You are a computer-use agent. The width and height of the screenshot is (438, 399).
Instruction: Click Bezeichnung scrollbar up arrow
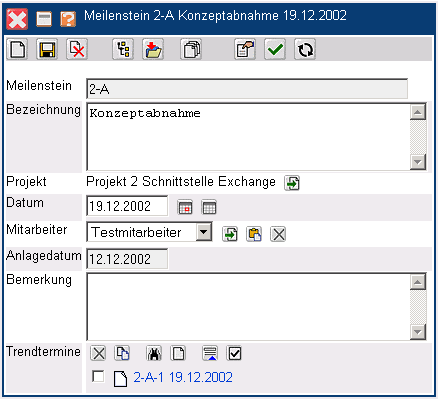pos(418,112)
